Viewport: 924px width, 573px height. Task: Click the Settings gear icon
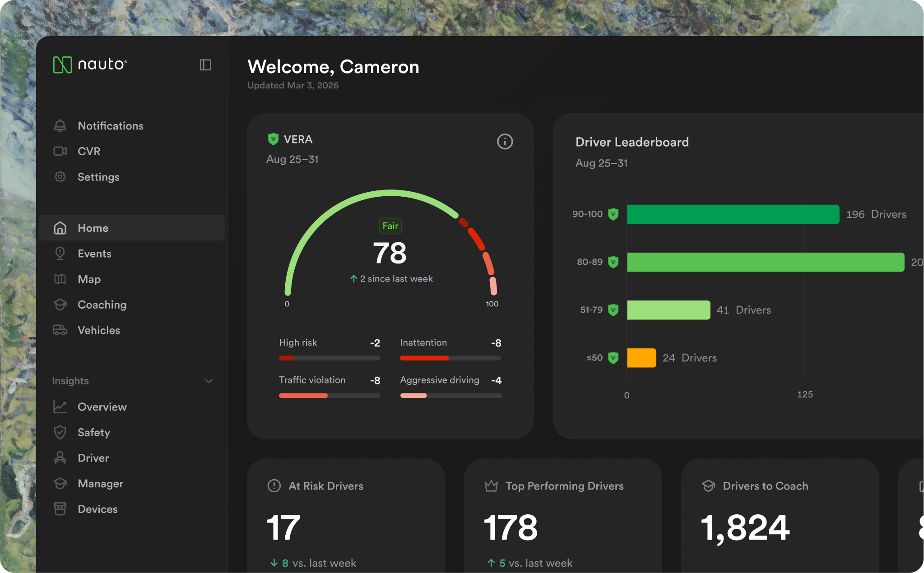[60, 177]
